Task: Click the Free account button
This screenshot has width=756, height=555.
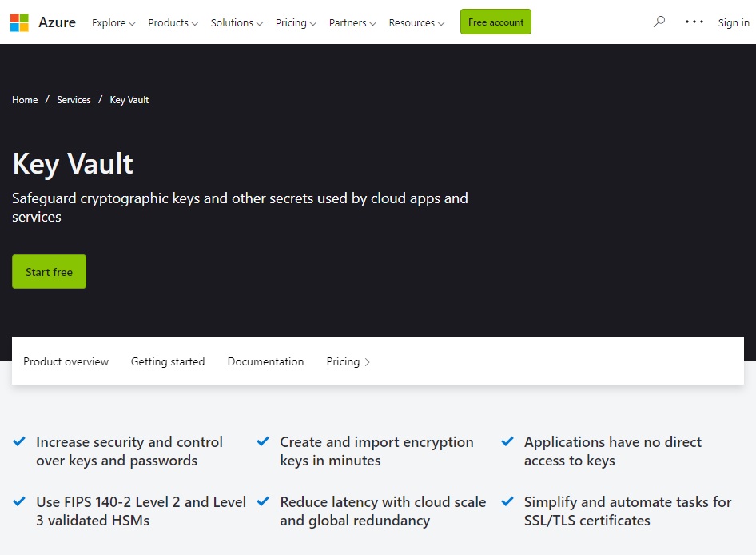Action: (495, 22)
